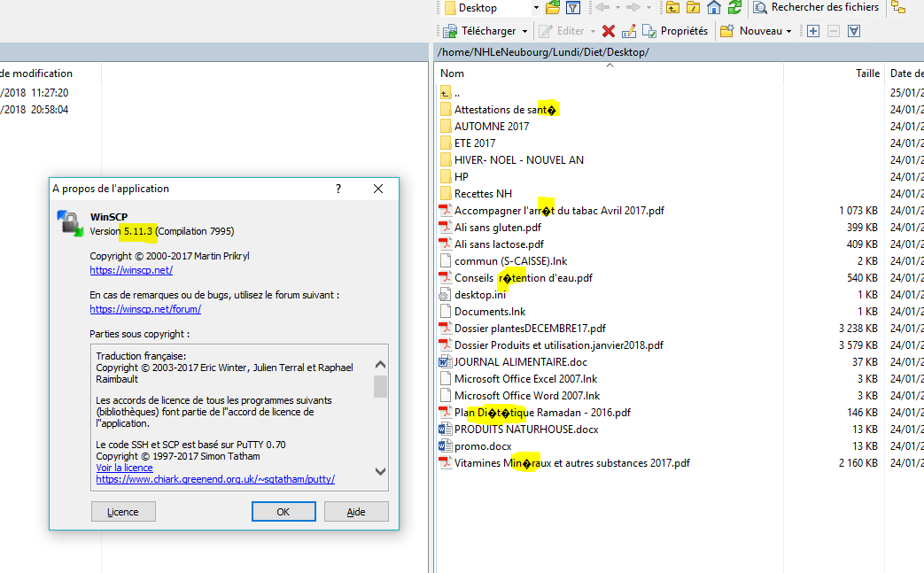Viewport: 924px width, 573px height.
Task: Click OK in the about dialog
Action: point(283,512)
